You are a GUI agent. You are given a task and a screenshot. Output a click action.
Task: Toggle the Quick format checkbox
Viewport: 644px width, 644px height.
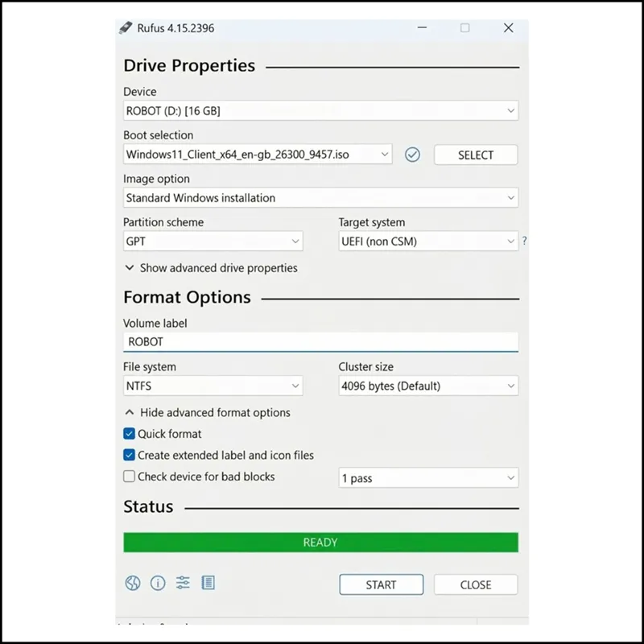[129, 434]
